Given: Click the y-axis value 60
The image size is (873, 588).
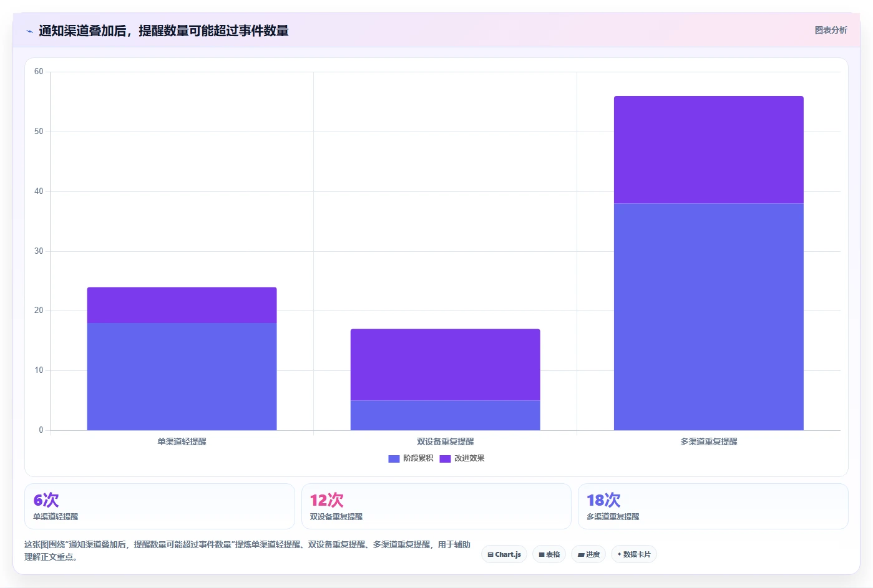Looking at the screenshot, I should [39, 72].
